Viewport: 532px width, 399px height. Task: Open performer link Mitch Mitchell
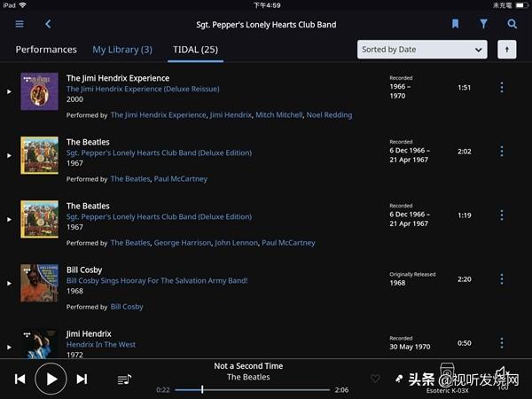279,115
